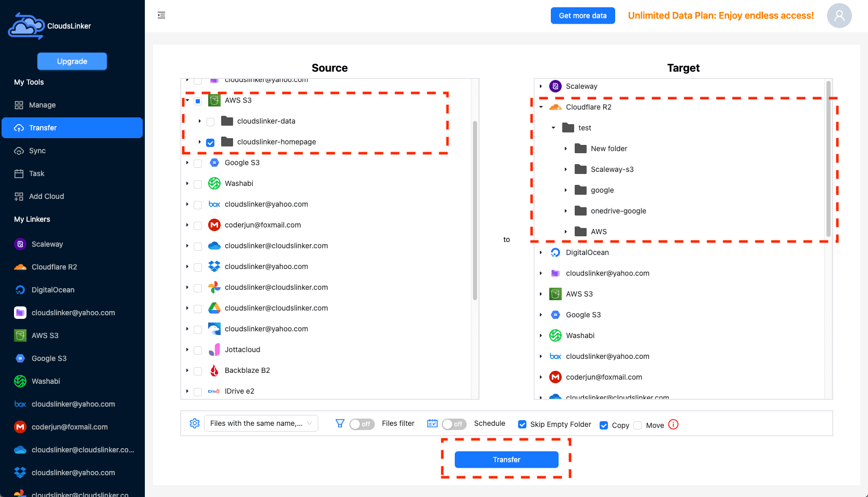Toggle the AWS S3 source checkbox
868x497 pixels.
pos(198,101)
